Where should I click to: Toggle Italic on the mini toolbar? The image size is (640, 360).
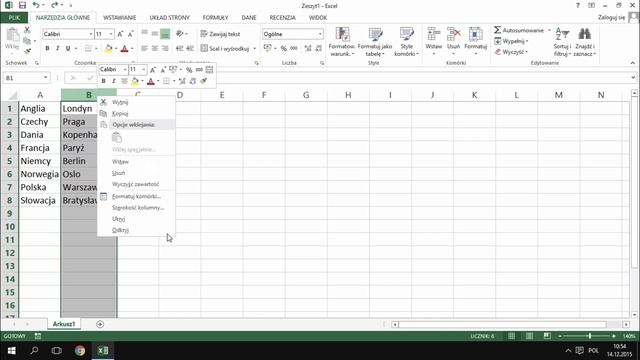tap(114, 81)
